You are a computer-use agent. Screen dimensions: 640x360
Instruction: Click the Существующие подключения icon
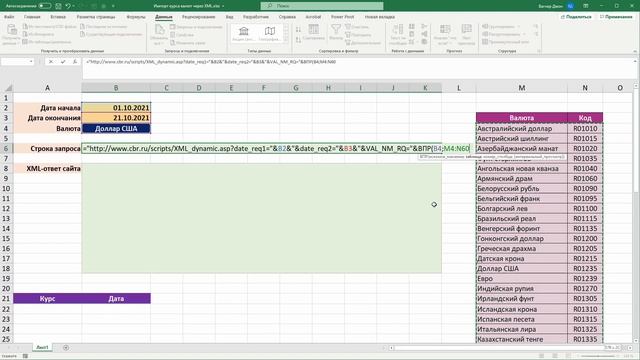click(82, 34)
